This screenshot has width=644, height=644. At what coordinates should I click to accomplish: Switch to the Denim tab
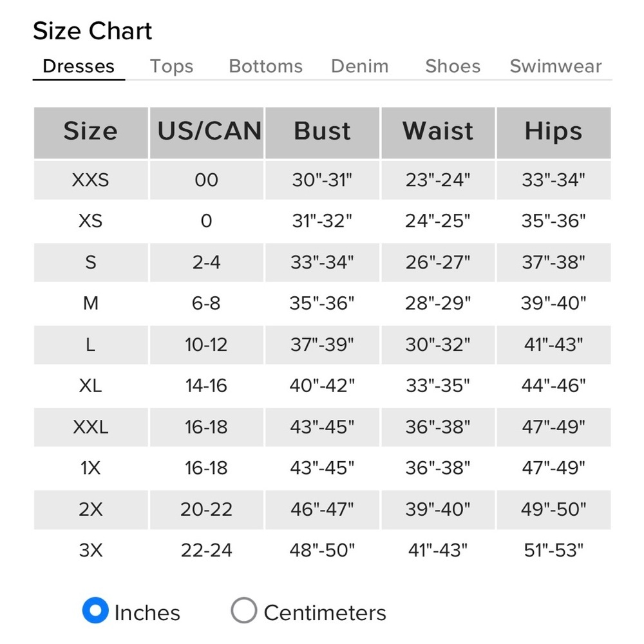point(360,66)
